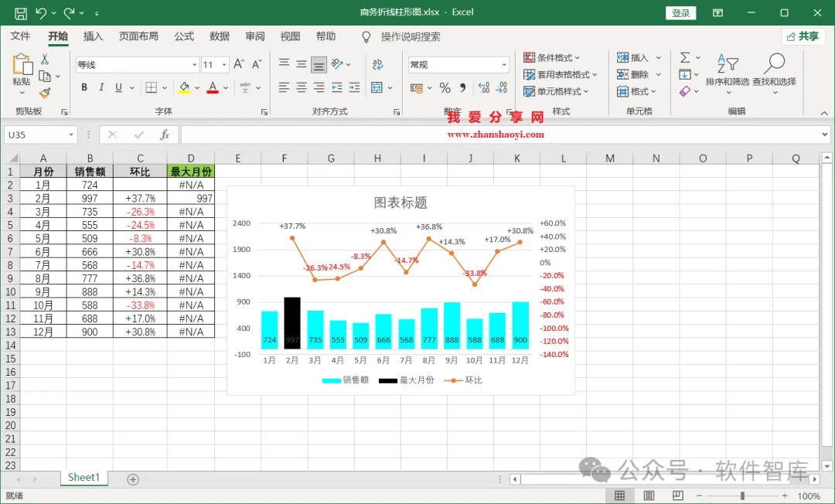
Task: Adjust the zoom slider handle
Action: tap(742, 496)
